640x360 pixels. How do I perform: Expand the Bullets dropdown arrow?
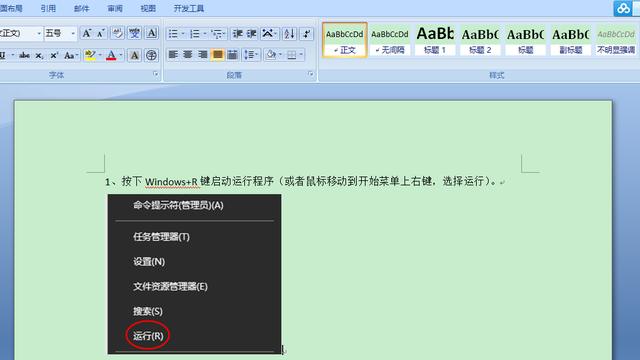183,34
